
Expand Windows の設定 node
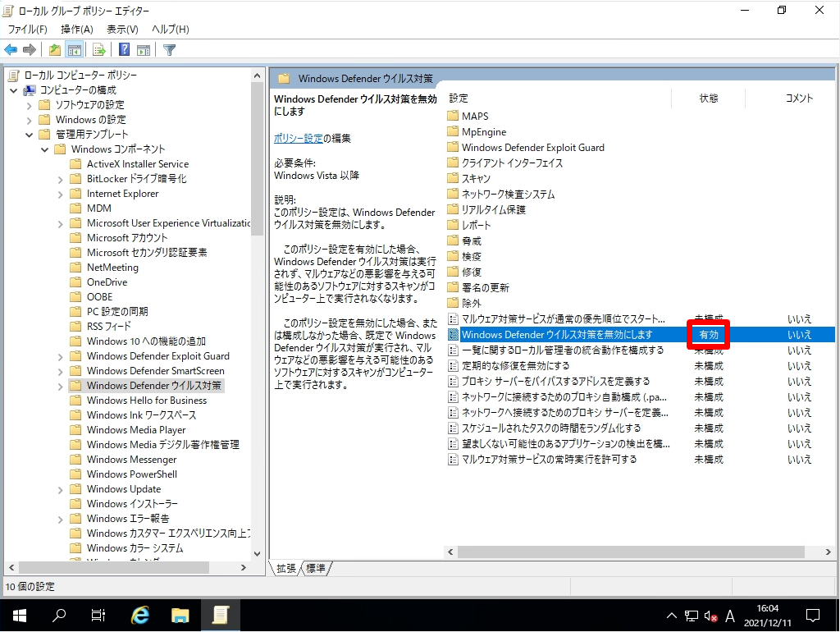click(x=29, y=120)
